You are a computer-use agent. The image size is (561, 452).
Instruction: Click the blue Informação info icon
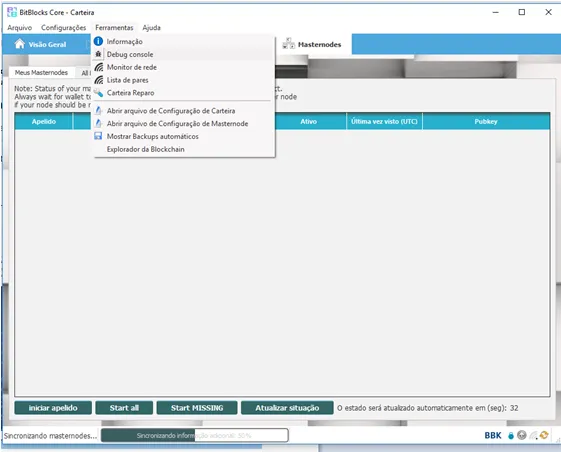[x=98, y=42]
